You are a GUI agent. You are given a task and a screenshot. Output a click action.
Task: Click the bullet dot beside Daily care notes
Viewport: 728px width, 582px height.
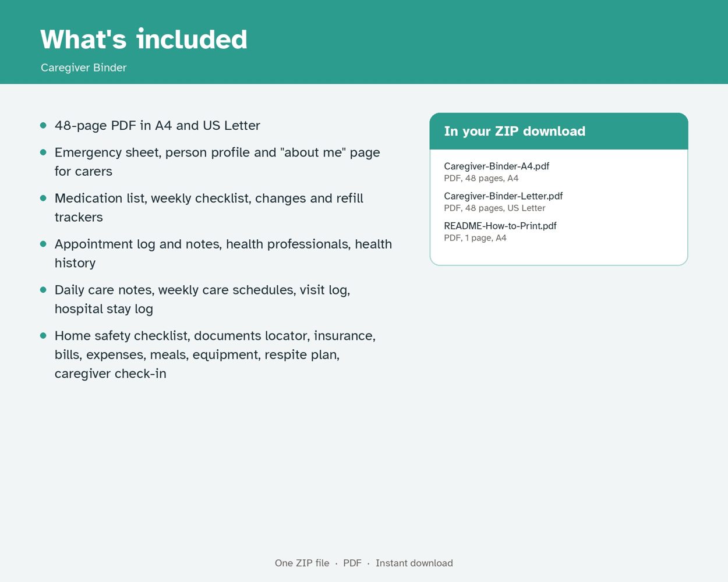click(x=43, y=289)
